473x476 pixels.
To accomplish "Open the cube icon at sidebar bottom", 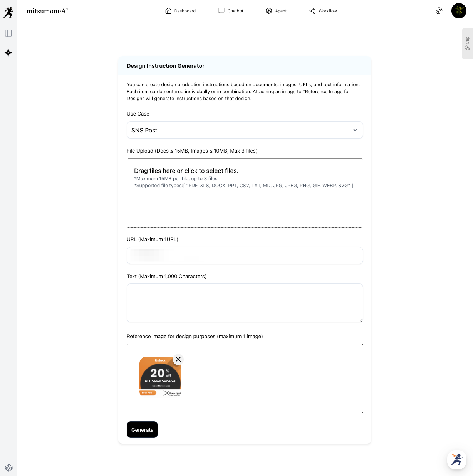I will coord(8,468).
